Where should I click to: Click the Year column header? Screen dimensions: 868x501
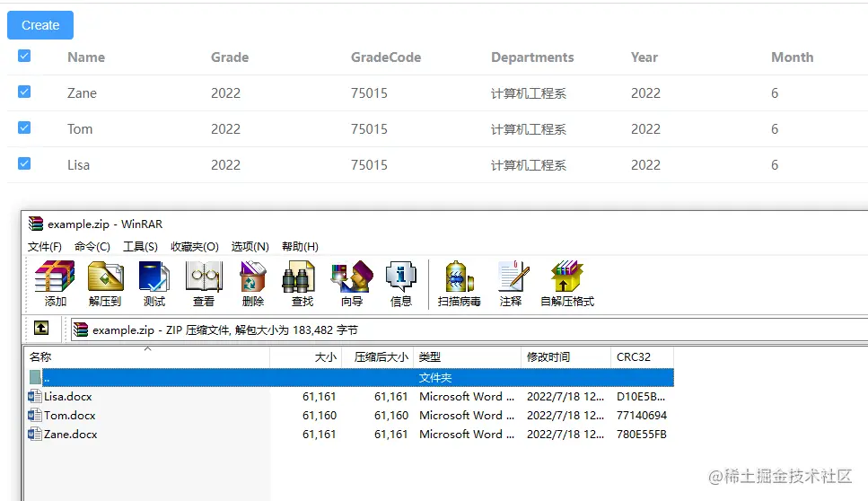pos(644,57)
